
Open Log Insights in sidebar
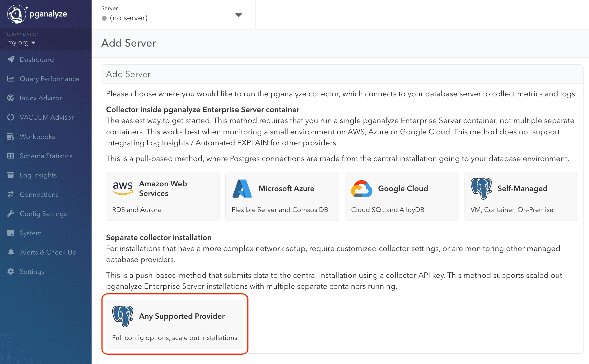[x=38, y=175]
